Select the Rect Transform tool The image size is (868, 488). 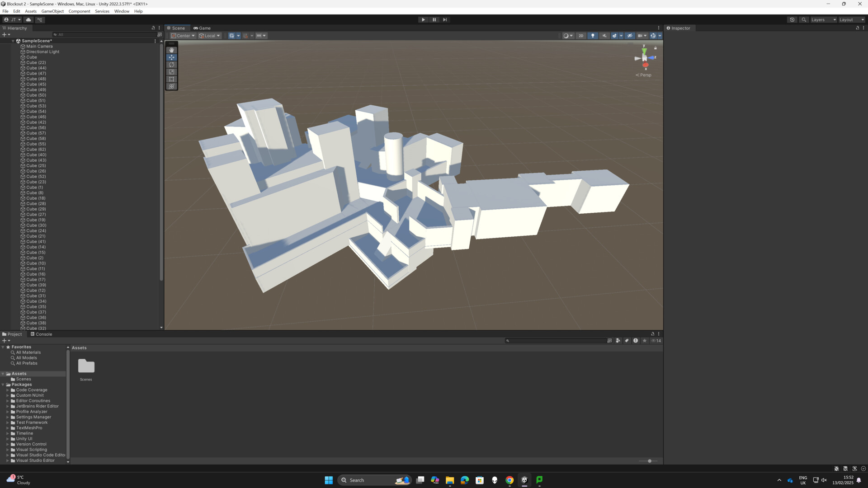coord(172,79)
